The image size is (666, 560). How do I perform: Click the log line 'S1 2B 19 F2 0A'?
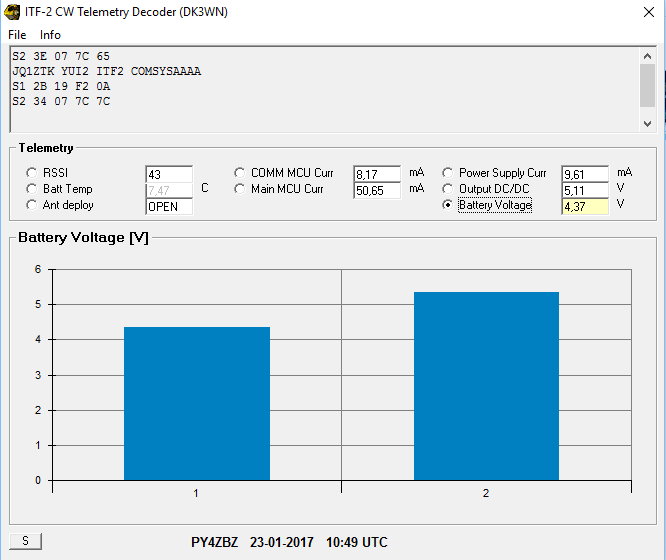click(61, 86)
